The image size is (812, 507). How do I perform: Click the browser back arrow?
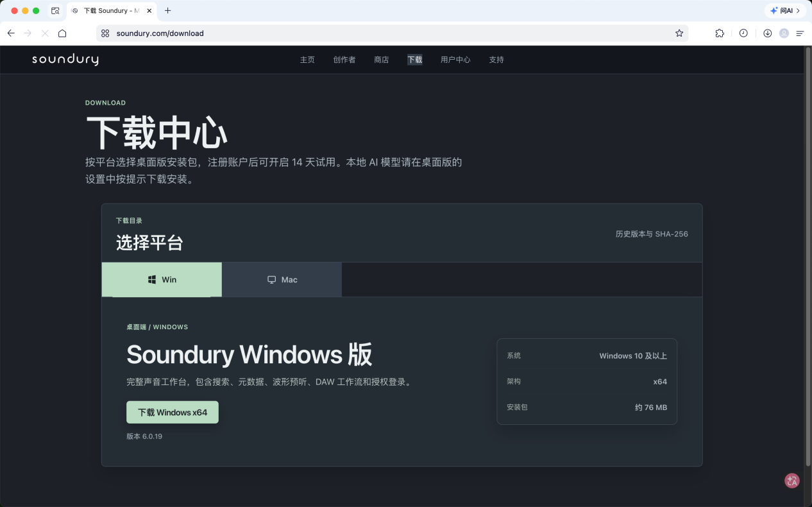(11, 33)
